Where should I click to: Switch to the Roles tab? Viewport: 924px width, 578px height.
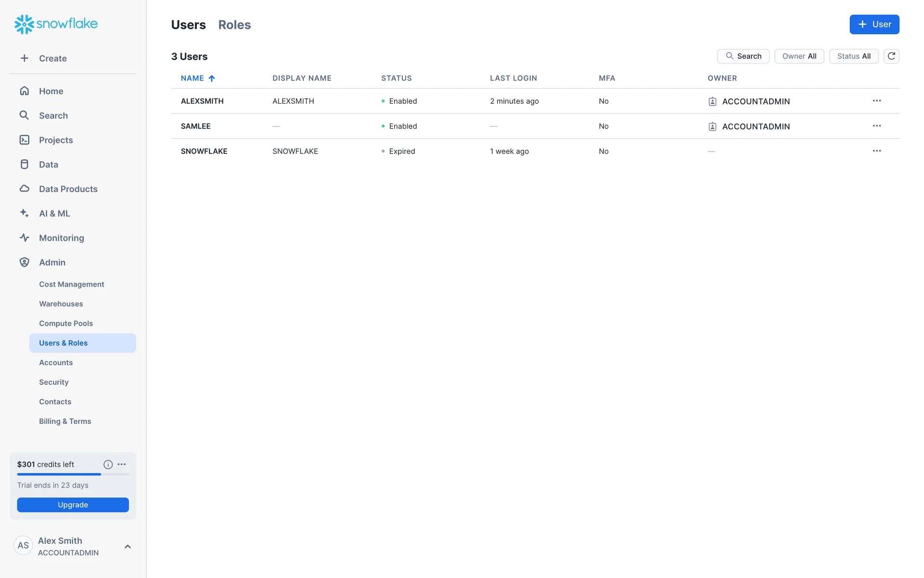[234, 25]
